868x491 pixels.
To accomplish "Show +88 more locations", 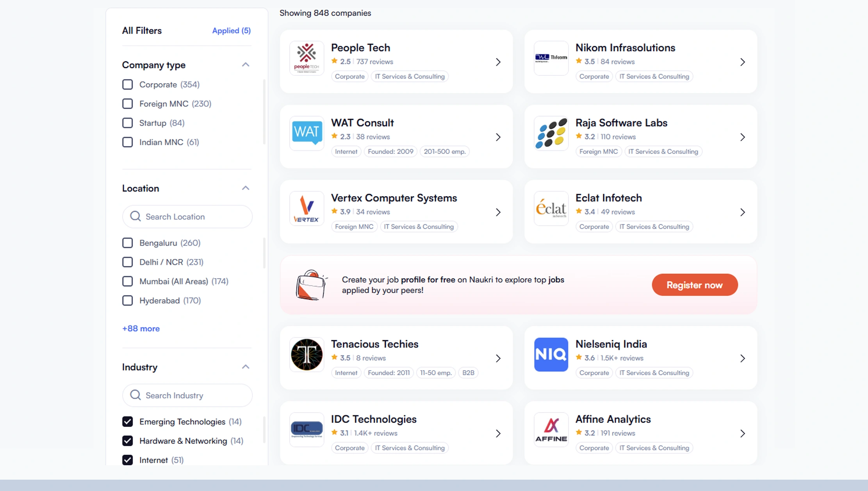I will point(141,329).
